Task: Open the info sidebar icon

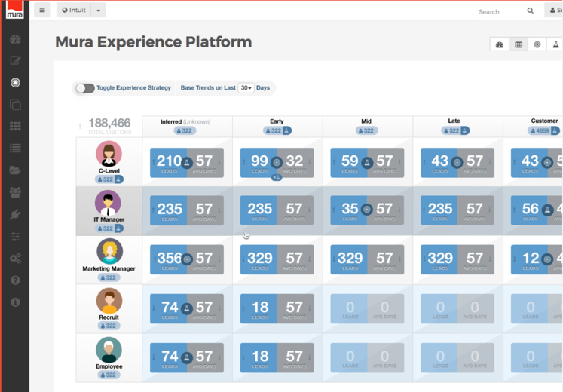Action: click(15, 302)
